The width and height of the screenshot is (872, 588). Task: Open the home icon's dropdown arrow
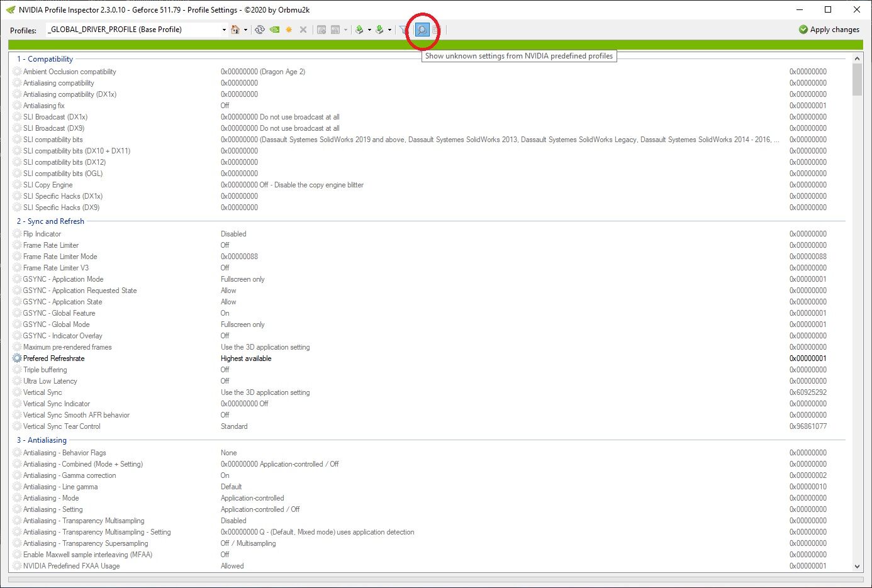pos(245,30)
